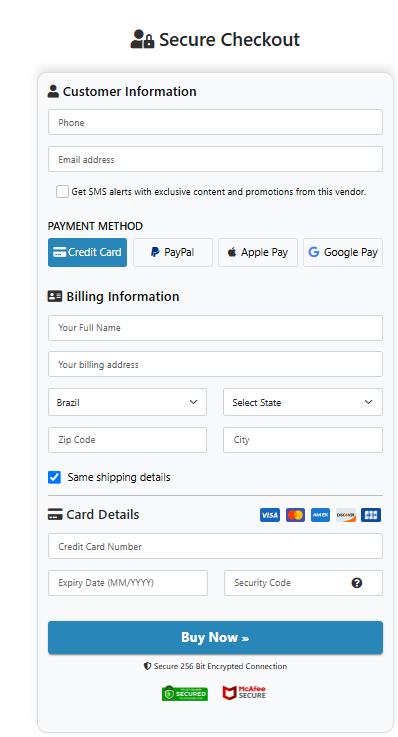The image size is (398, 737).
Task: Choose Google Pay payment method
Action: [343, 252]
